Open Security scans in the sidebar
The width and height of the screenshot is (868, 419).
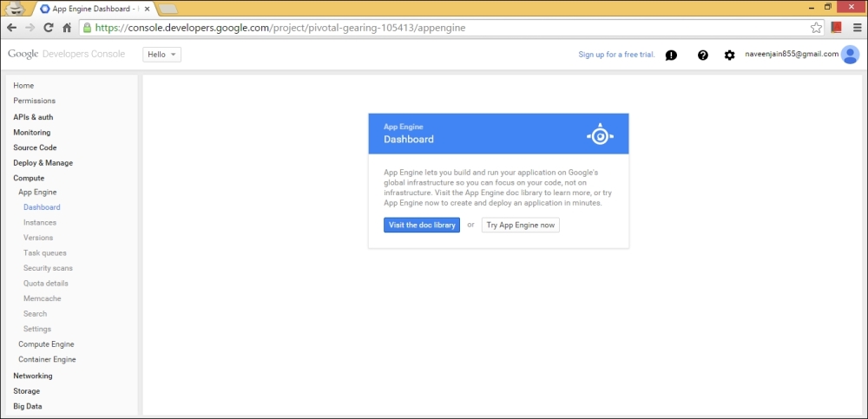pos(48,268)
